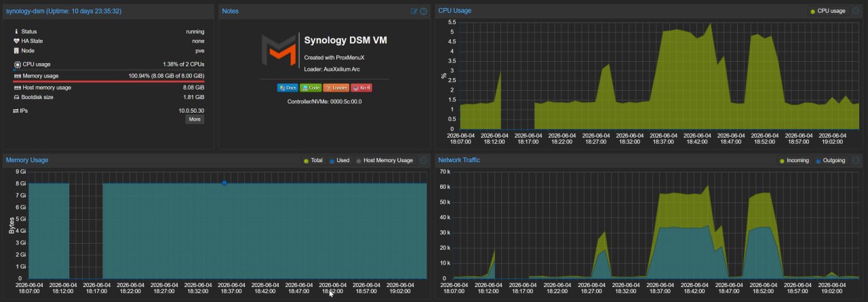Click '100.94% (8.08 GiB of 8.00 GiB)' value
Viewport: 868px width, 302px height.
coord(167,75)
